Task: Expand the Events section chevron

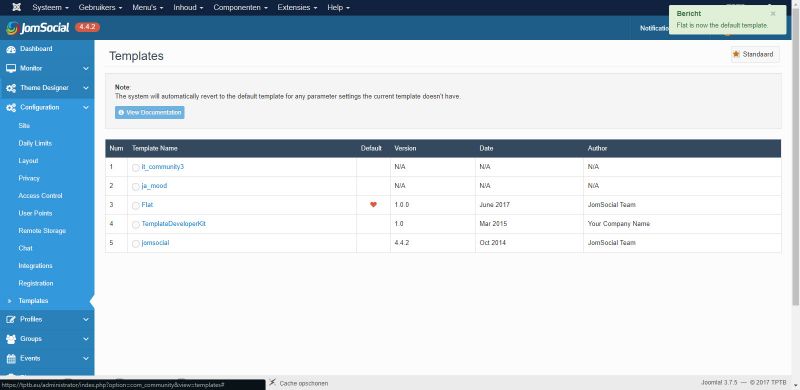Action: [86, 358]
